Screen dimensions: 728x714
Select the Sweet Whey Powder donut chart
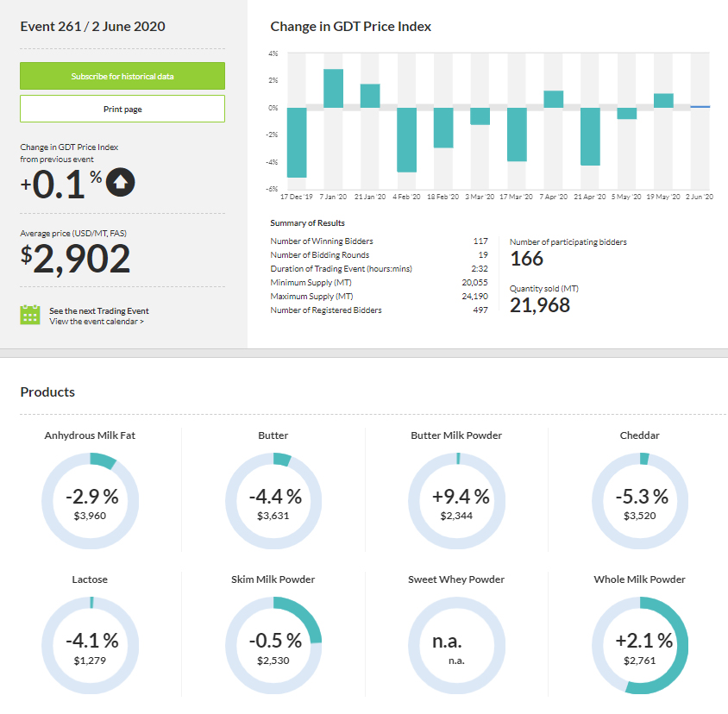click(x=456, y=645)
